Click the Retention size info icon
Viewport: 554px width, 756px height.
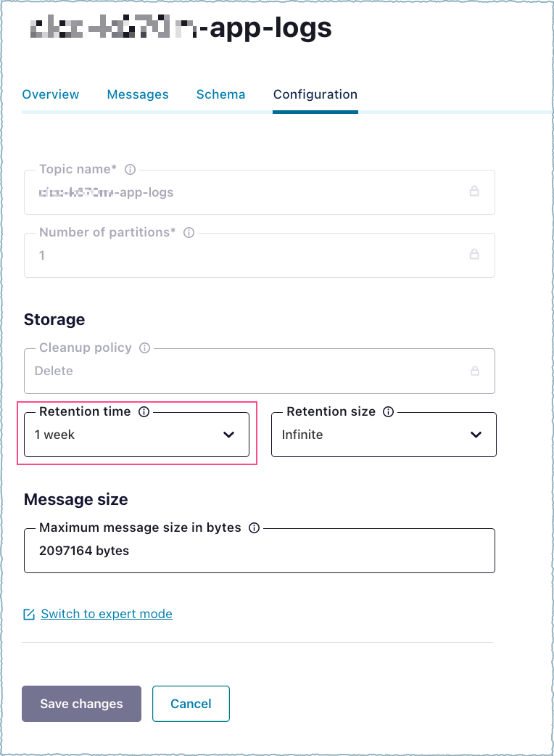coord(389,412)
